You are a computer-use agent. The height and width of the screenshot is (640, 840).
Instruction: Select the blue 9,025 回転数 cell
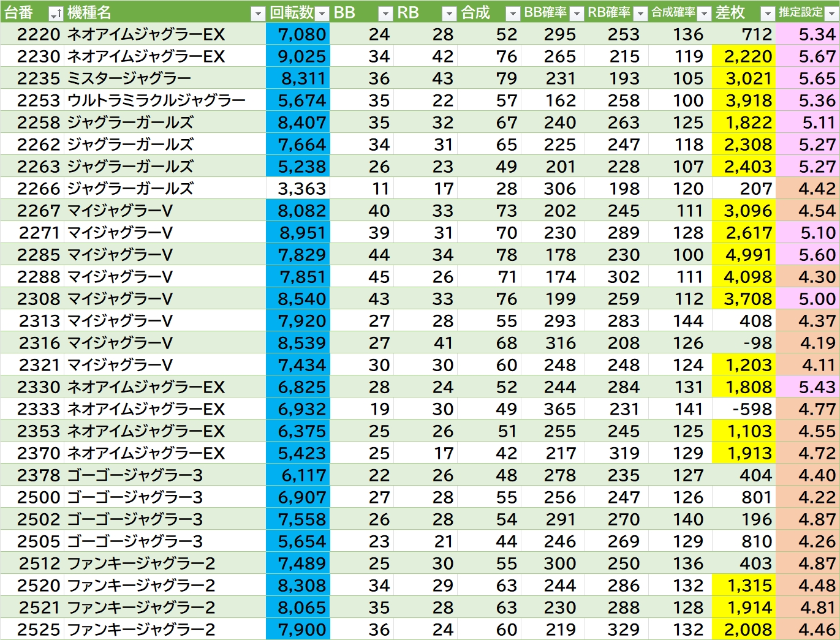point(298,56)
